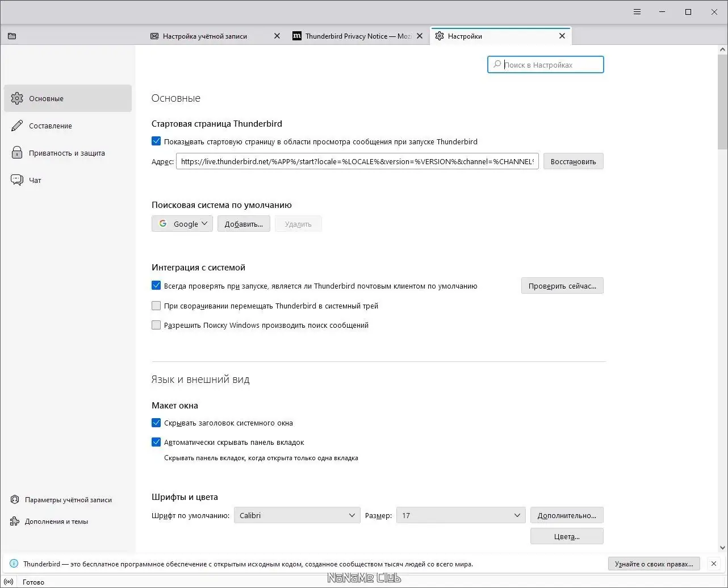728x588 pixels.
Task: Toggle Скрывать заголовок системного окна checkbox
Action: click(156, 423)
